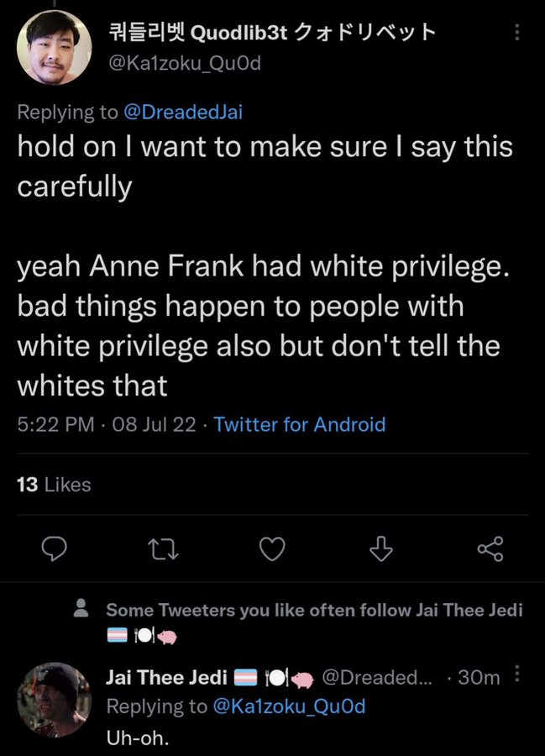545x756 pixels.
Task: Open more options on Jai Thee Jedi's reply
Action: [x=517, y=676]
